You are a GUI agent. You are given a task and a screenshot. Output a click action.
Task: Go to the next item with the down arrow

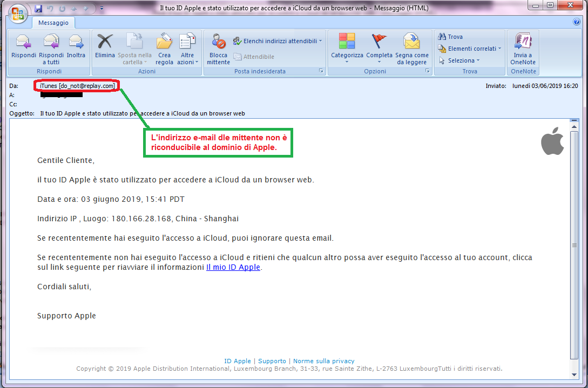click(86, 8)
